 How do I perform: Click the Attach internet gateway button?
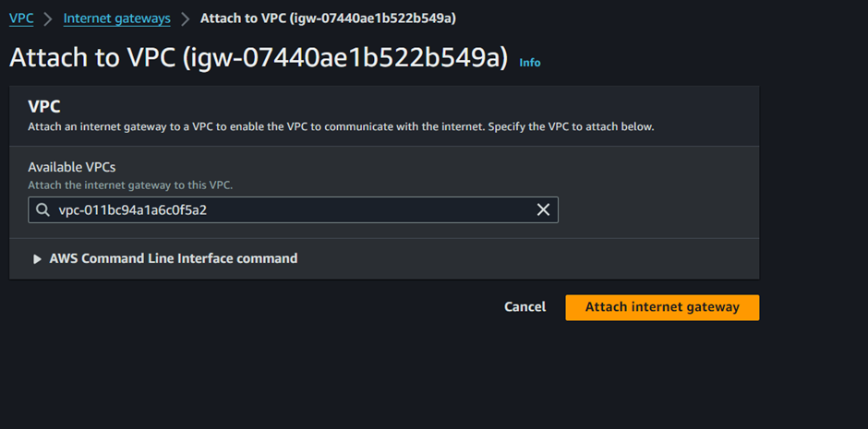point(662,307)
